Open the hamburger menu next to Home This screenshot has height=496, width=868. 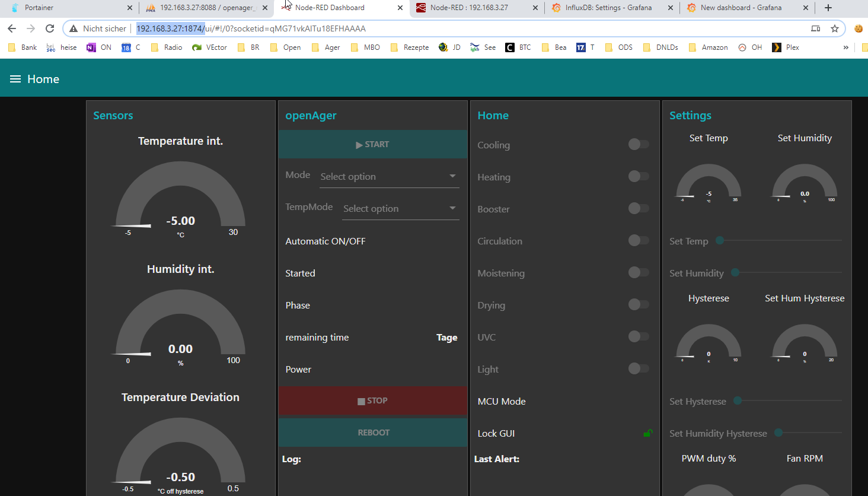tap(15, 79)
